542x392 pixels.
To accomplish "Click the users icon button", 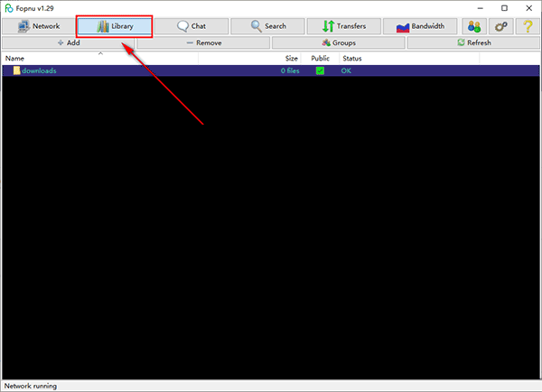I will click(x=475, y=26).
